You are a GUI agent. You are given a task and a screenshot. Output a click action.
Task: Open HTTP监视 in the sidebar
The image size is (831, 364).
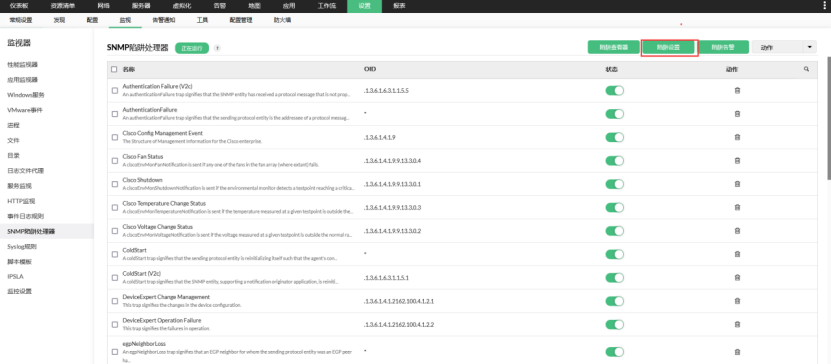tap(21, 201)
